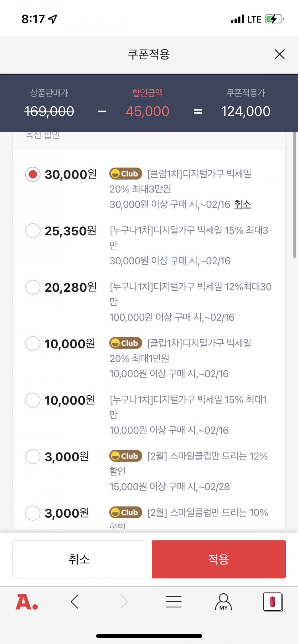Open recently viewed item thumbnail
Screen dimensions: 298x644
pos(273,602)
